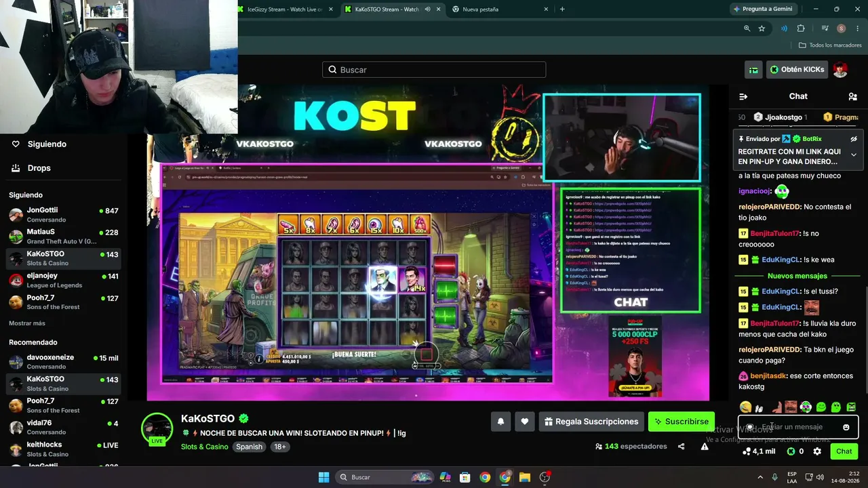Open eljanojey channel in the sidebar
This screenshot has width=868, height=488.
tap(63, 280)
